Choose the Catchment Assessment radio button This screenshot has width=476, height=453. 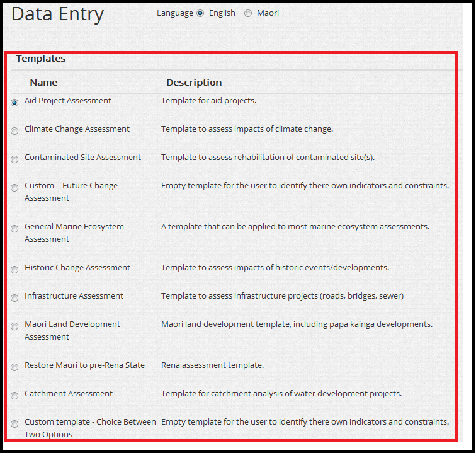14,396
